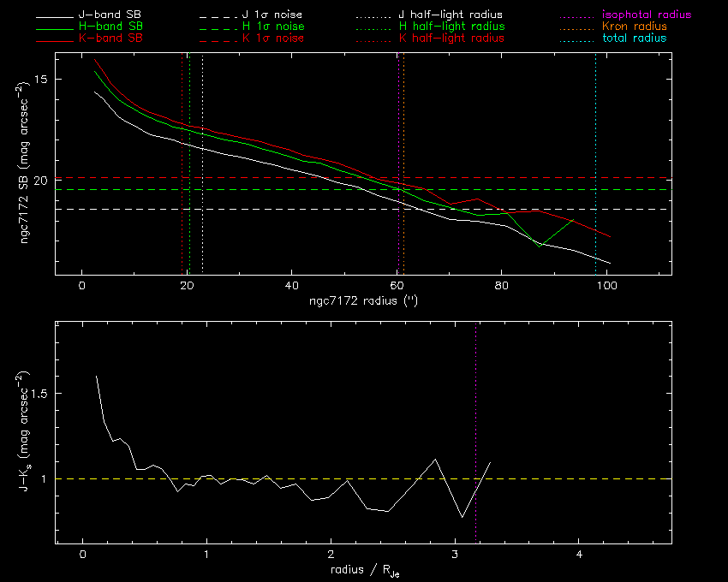Viewport: 728px width, 582px height.
Task: Click the "ngc7172 radius" x-axis title
Action: click(363, 302)
